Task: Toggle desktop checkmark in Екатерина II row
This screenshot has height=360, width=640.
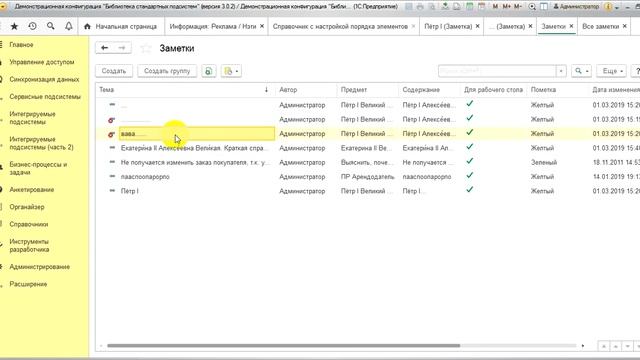Action: coord(470,147)
